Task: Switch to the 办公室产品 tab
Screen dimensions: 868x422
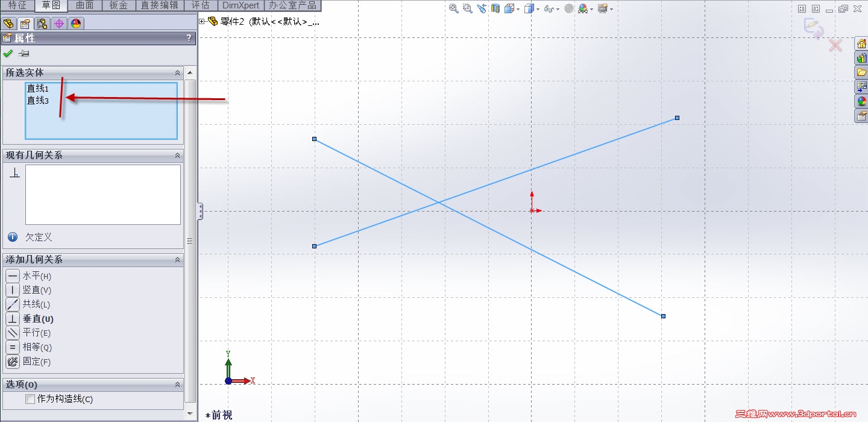Action: pyautogui.click(x=293, y=5)
